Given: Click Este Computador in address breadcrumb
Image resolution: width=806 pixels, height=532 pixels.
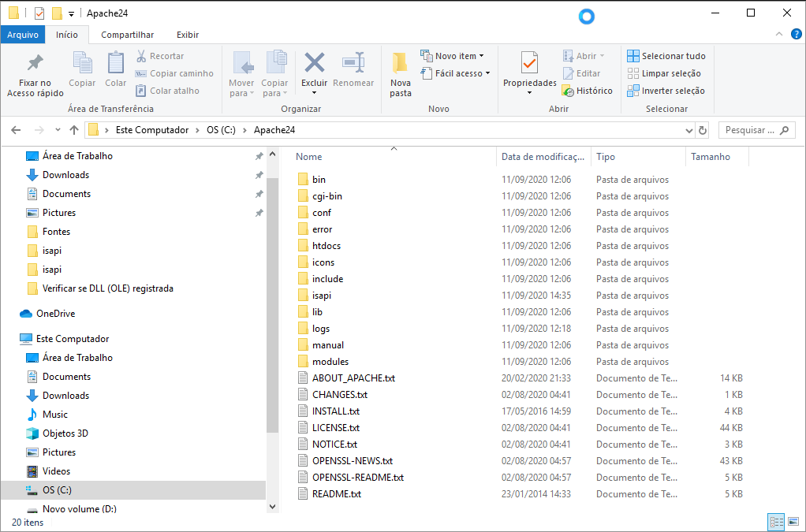Looking at the screenshot, I should 152,130.
